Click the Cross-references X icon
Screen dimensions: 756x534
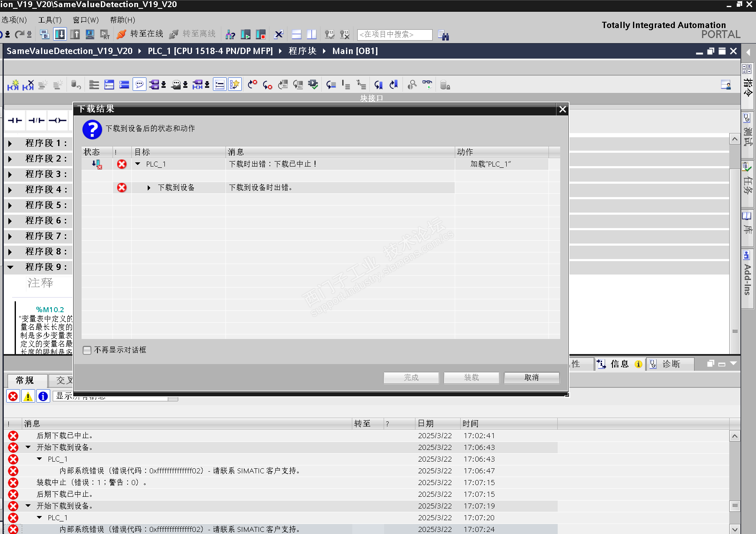tap(279, 34)
